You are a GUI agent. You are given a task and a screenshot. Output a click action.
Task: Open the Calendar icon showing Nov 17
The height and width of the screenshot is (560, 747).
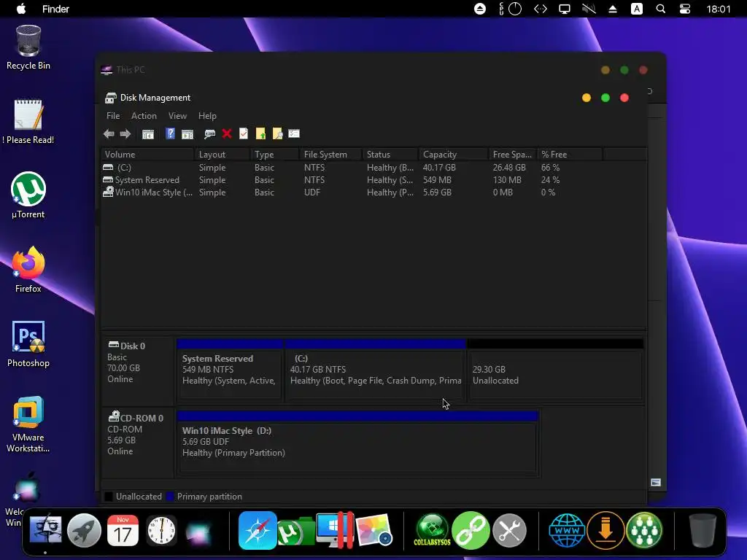click(x=123, y=530)
